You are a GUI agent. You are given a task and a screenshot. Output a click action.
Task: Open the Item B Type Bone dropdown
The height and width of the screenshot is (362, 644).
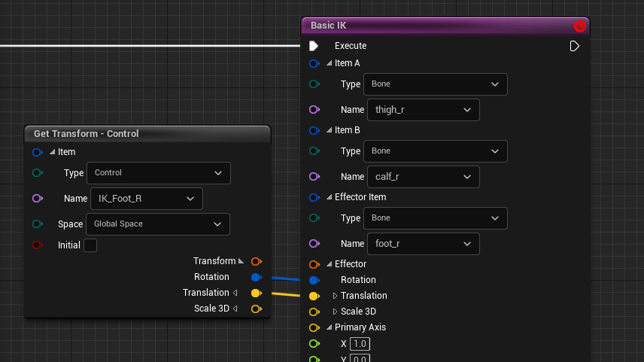[436, 151]
